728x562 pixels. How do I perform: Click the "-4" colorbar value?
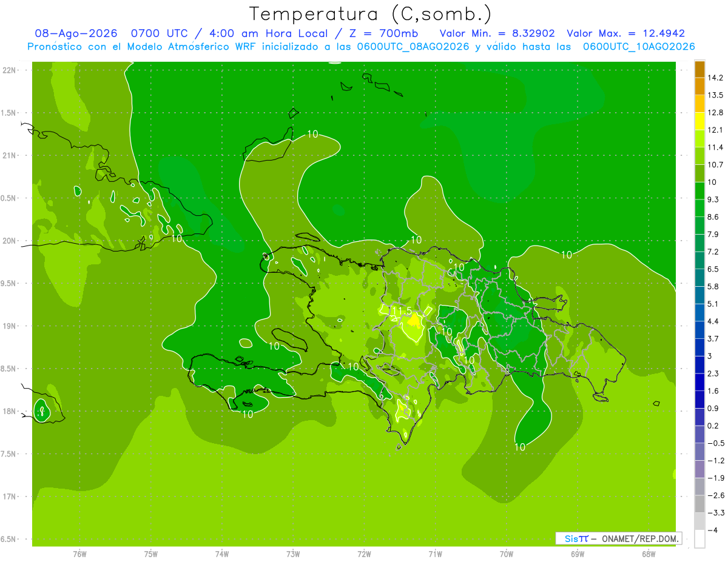click(x=713, y=530)
